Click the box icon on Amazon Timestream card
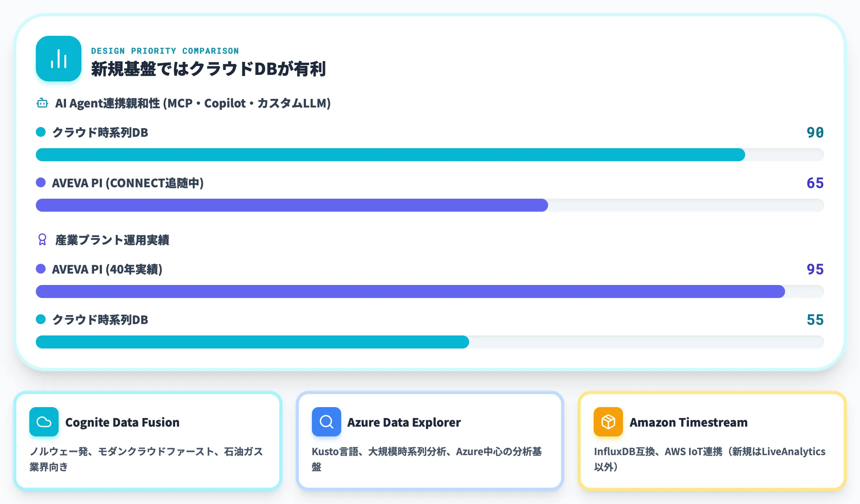 coord(608,422)
